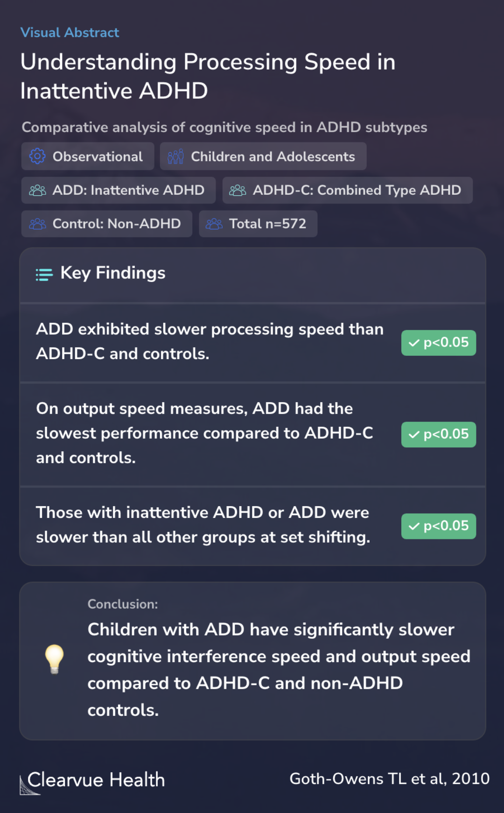Select the ADHD-C: Combined Type ADHD tag
This screenshot has height=813, width=504.
coord(348,190)
